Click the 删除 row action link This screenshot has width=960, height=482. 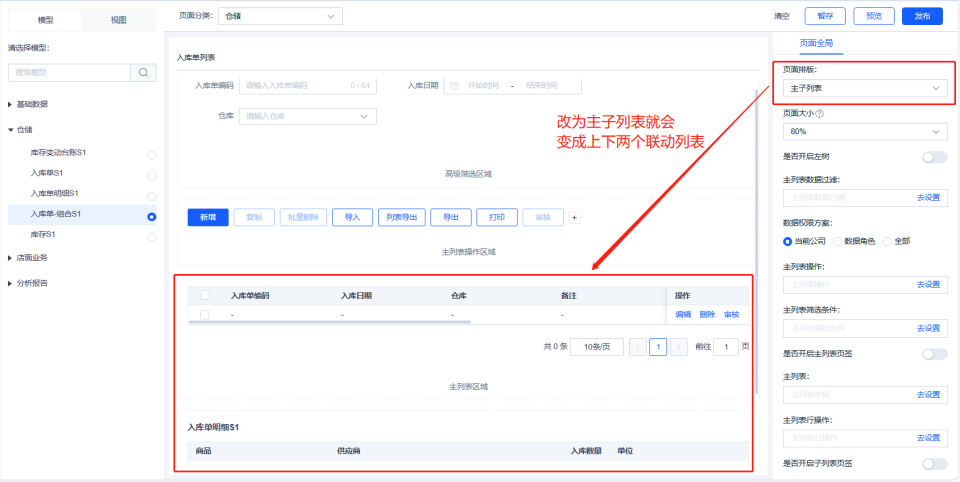coord(707,315)
